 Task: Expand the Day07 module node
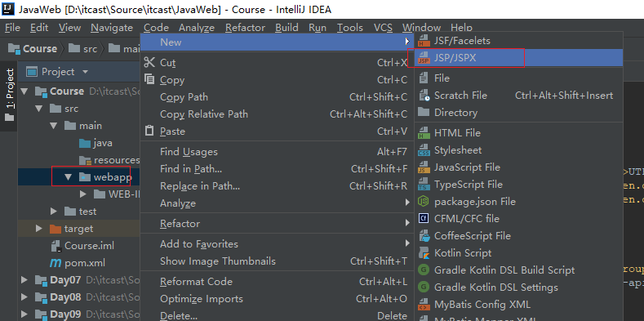tap(24, 280)
